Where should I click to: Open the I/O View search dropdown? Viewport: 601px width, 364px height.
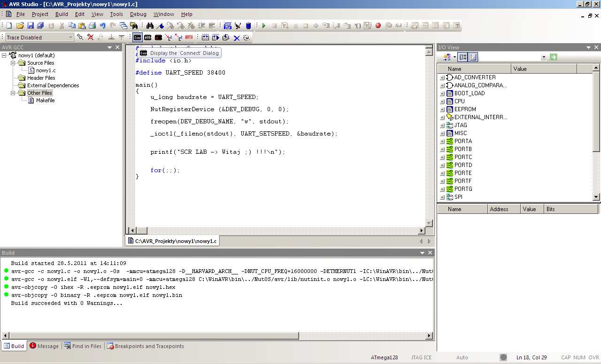point(544,57)
